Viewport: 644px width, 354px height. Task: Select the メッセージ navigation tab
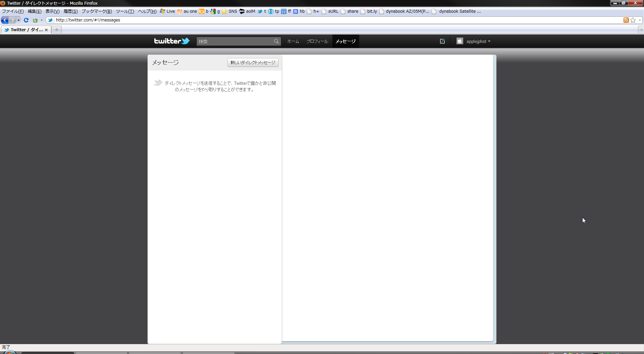point(345,41)
